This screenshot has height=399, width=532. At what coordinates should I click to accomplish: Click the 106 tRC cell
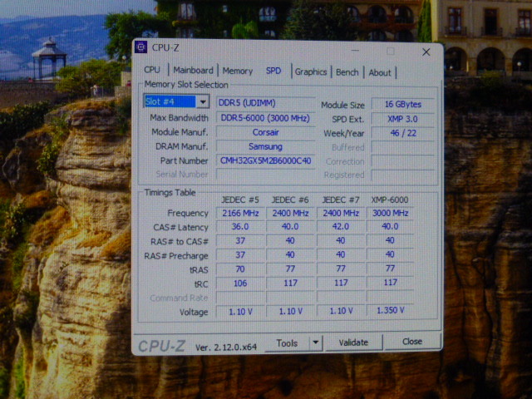[x=240, y=283]
